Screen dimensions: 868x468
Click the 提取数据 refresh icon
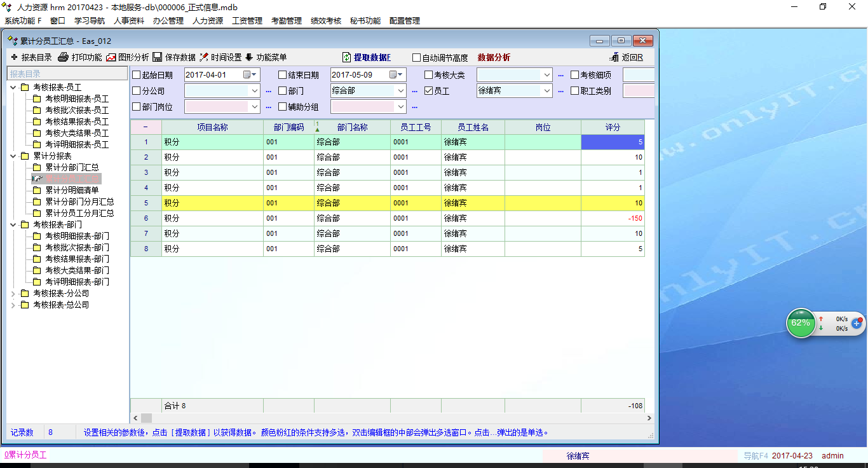(x=347, y=57)
